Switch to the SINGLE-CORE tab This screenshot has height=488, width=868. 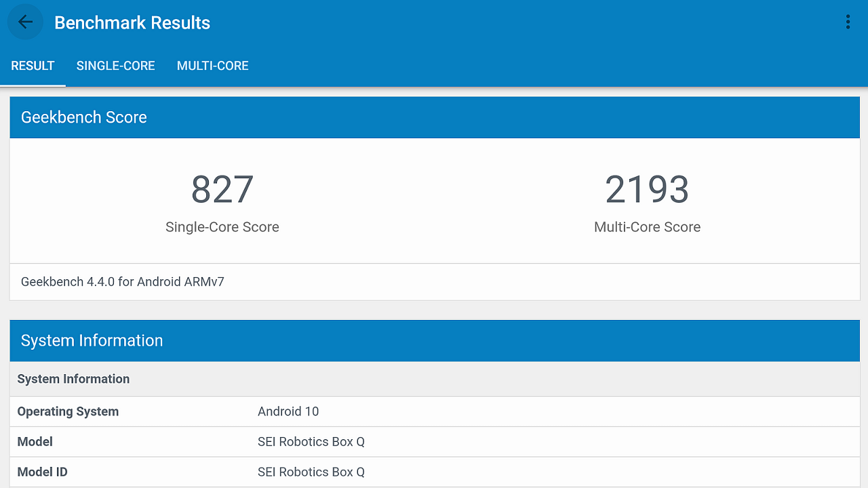pyautogui.click(x=116, y=66)
